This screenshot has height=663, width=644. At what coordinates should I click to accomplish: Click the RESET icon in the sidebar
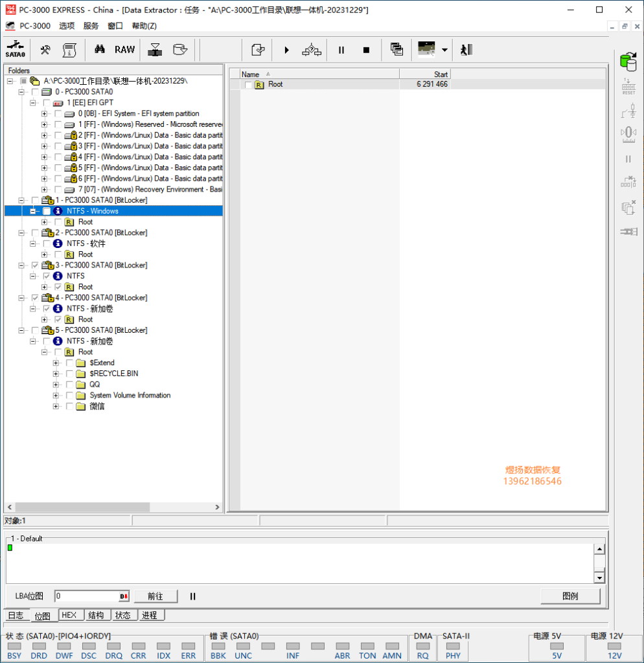[x=628, y=87]
